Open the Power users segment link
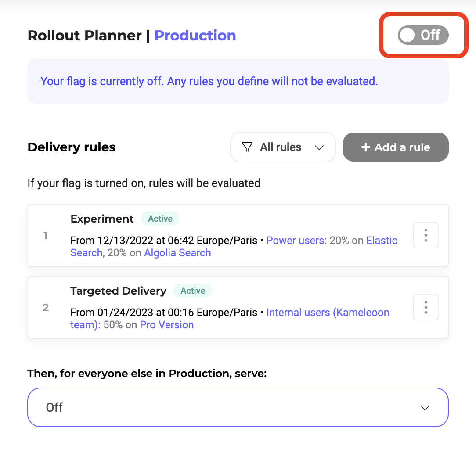This screenshot has width=476, height=453. pyautogui.click(x=296, y=241)
